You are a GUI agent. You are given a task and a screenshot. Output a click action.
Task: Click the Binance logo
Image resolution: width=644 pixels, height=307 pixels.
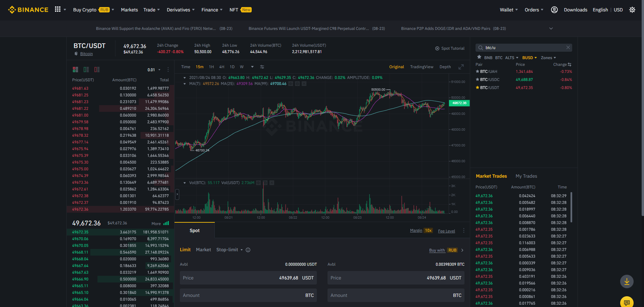click(x=28, y=10)
